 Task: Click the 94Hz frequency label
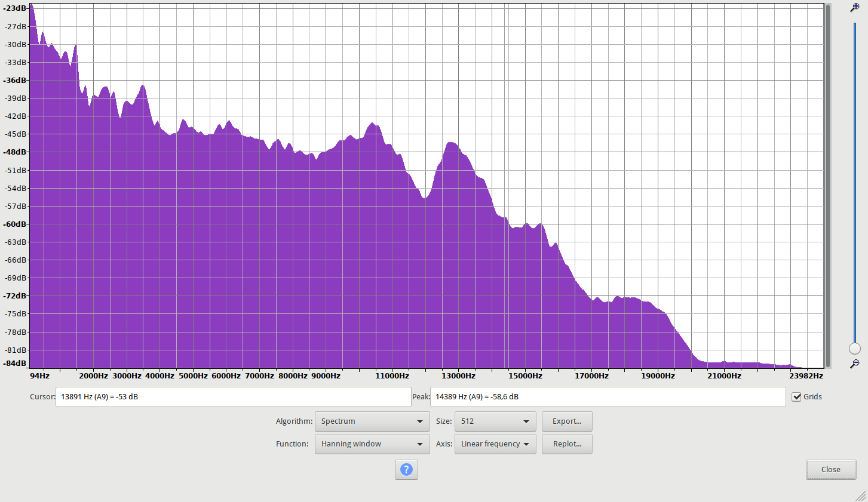tap(40, 376)
